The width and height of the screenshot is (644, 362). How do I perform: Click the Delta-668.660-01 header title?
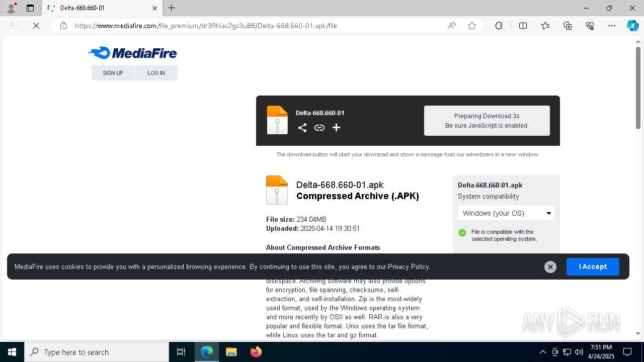(320, 113)
